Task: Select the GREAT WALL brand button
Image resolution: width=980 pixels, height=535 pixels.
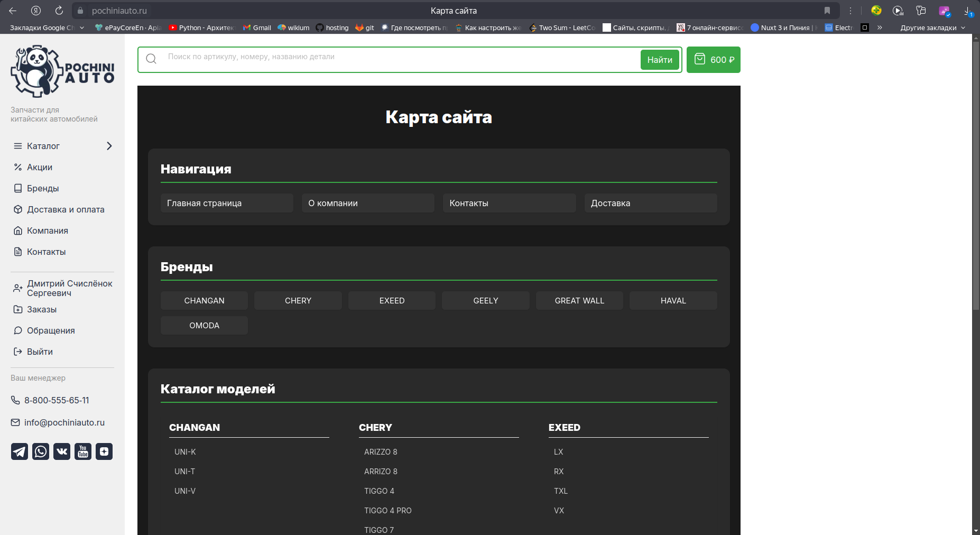Action: [579, 300]
